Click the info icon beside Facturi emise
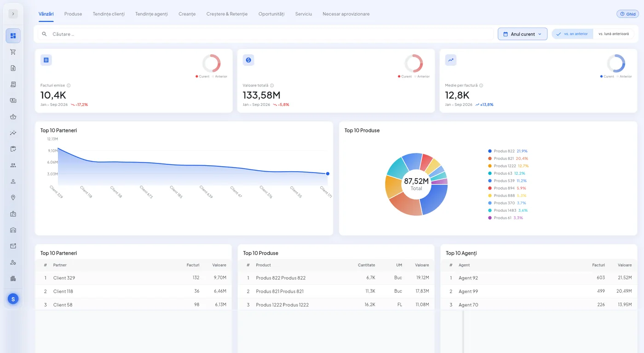Screen dimensions: 644x353 tap(69, 86)
